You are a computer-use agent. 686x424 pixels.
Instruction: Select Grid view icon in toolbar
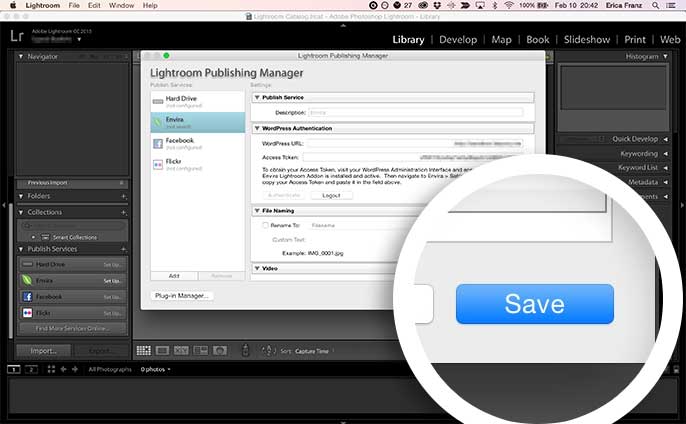[144, 350]
